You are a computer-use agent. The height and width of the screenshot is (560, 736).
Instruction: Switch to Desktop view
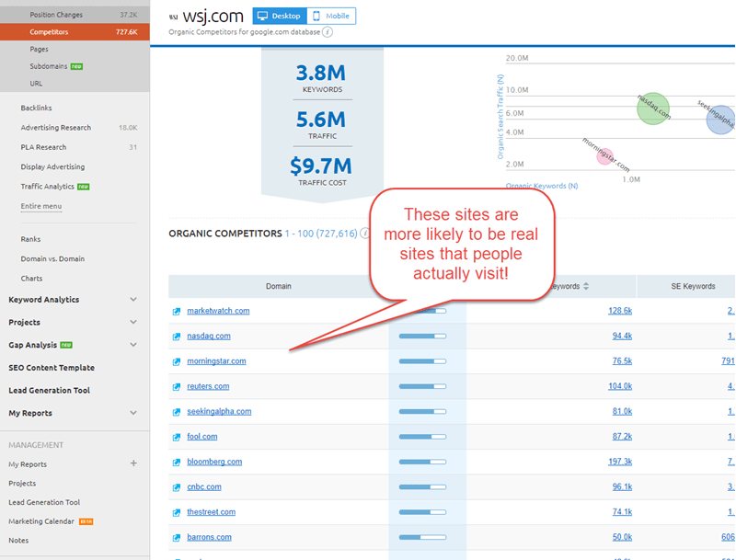coord(280,16)
